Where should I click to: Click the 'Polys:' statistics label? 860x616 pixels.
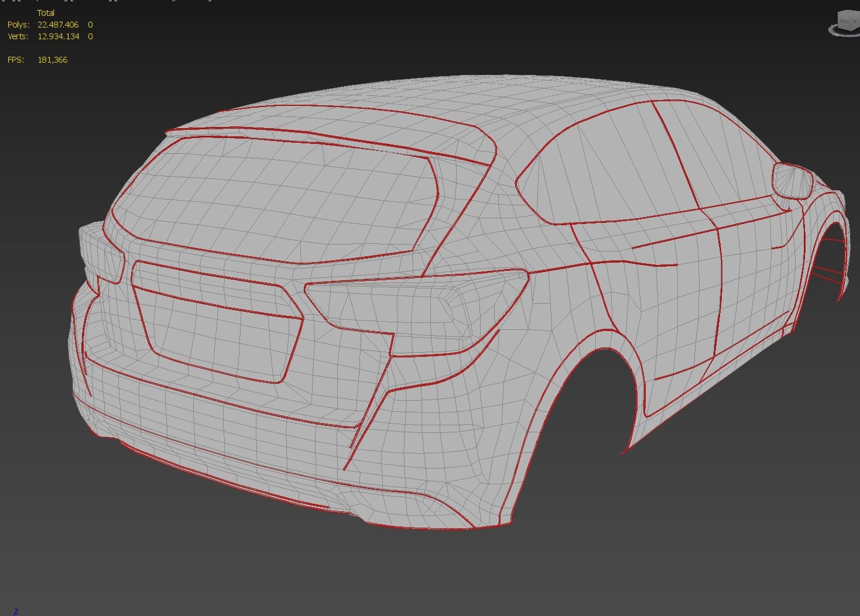[x=18, y=25]
